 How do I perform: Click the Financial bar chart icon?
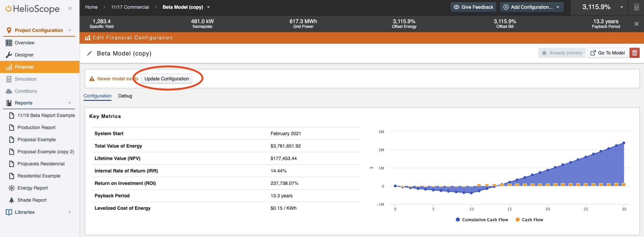pos(9,67)
